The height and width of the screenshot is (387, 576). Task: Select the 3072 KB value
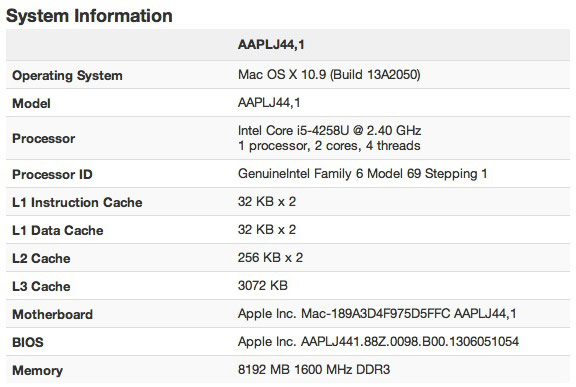point(263,285)
